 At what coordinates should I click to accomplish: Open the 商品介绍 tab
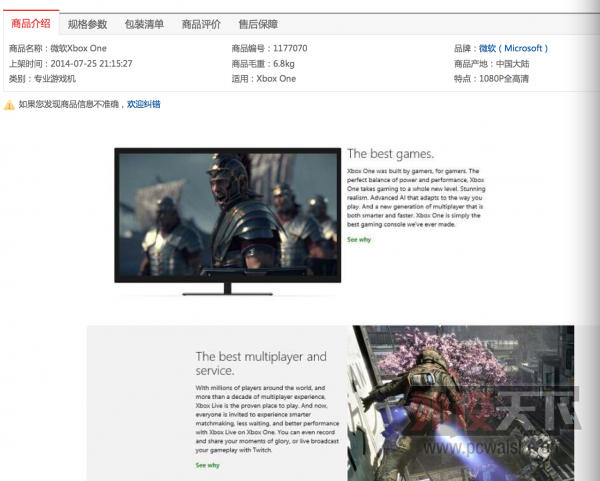pos(31,24)
